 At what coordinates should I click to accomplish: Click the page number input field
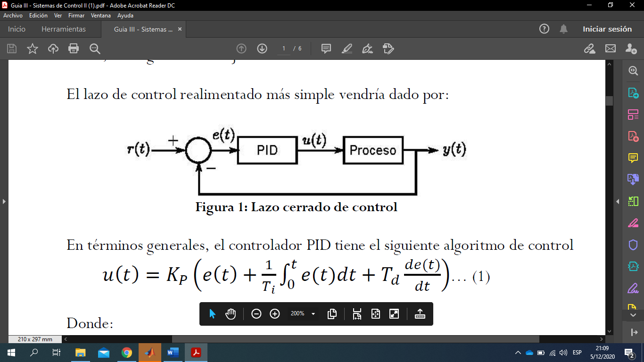284,49
